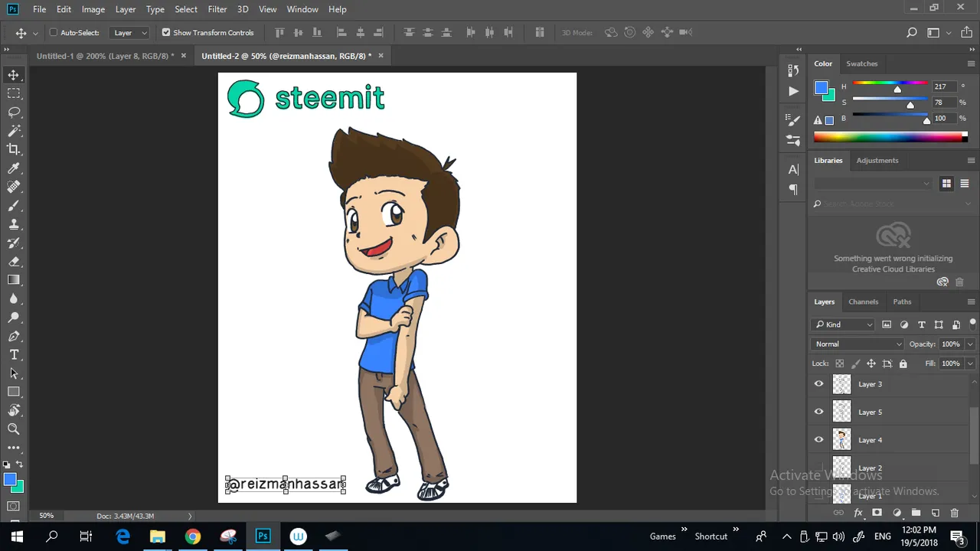
Task: Delete layer using trash icon in Layers
Action: pyautogui.click(x=954, y=513)
